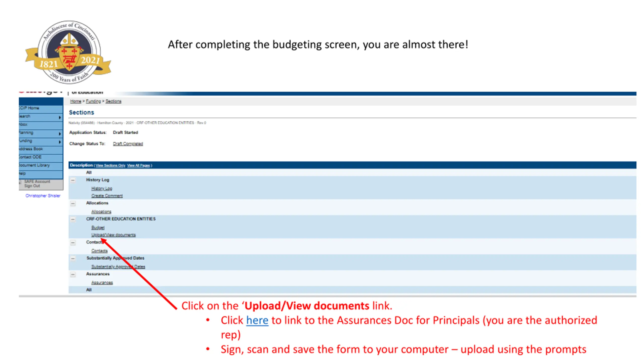Click View Sections Only link

click(110, 165)
